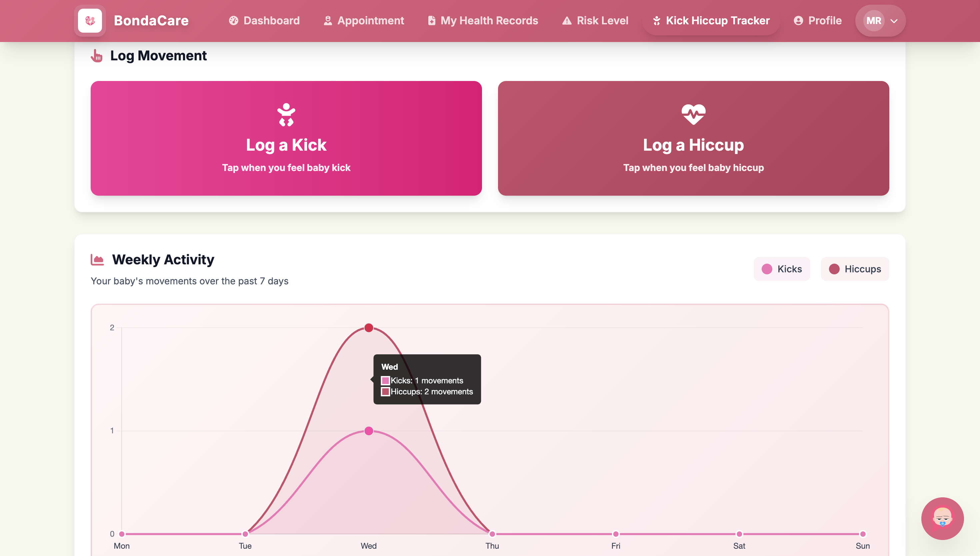Open the Profile nav link
This screenshot has width=980, height=556.
click(817, 21)
